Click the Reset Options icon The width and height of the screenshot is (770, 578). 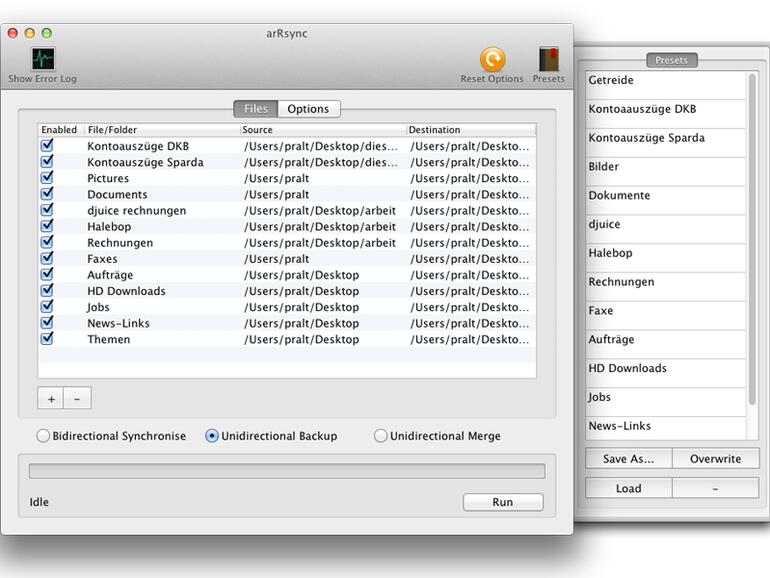pyautogui.click(x=492, y=59)
